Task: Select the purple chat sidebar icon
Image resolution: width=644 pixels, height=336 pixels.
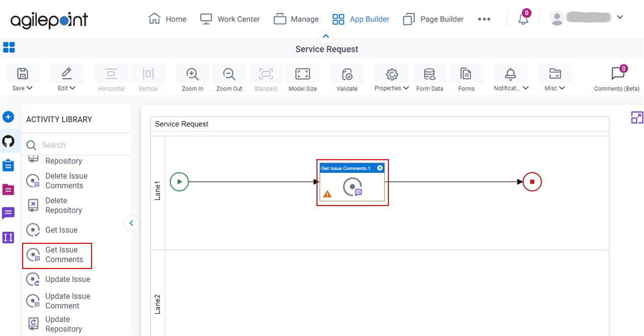Action: [8, 213]
